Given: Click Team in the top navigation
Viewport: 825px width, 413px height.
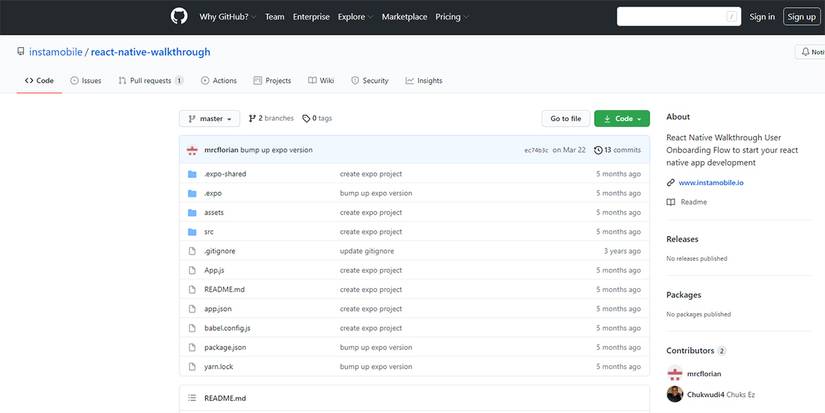Looking at the screenshot, I should click(x=275, y=17).
